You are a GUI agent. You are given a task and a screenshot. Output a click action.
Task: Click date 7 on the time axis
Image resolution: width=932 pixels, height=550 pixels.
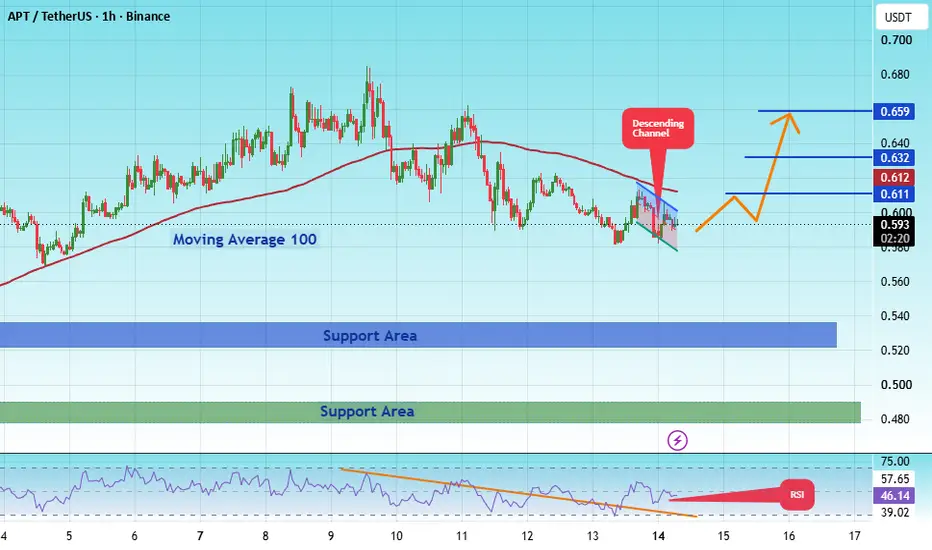[200, 536]
